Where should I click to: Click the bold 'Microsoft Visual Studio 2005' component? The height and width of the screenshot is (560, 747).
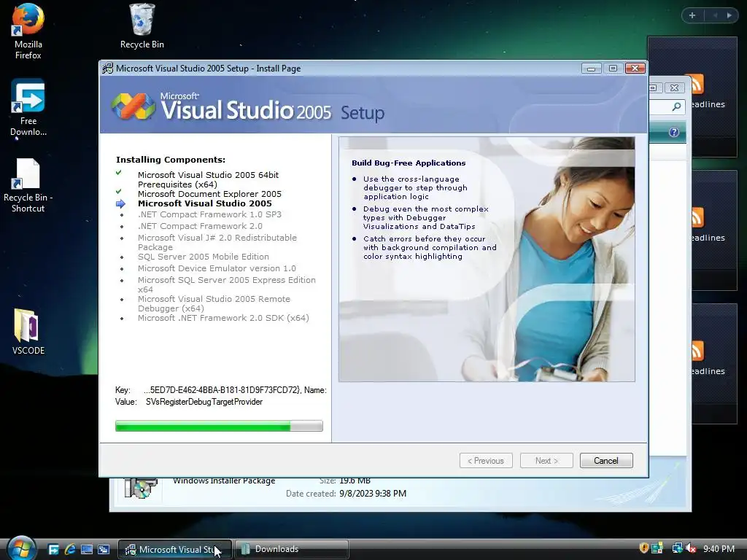tap(205, 203)
